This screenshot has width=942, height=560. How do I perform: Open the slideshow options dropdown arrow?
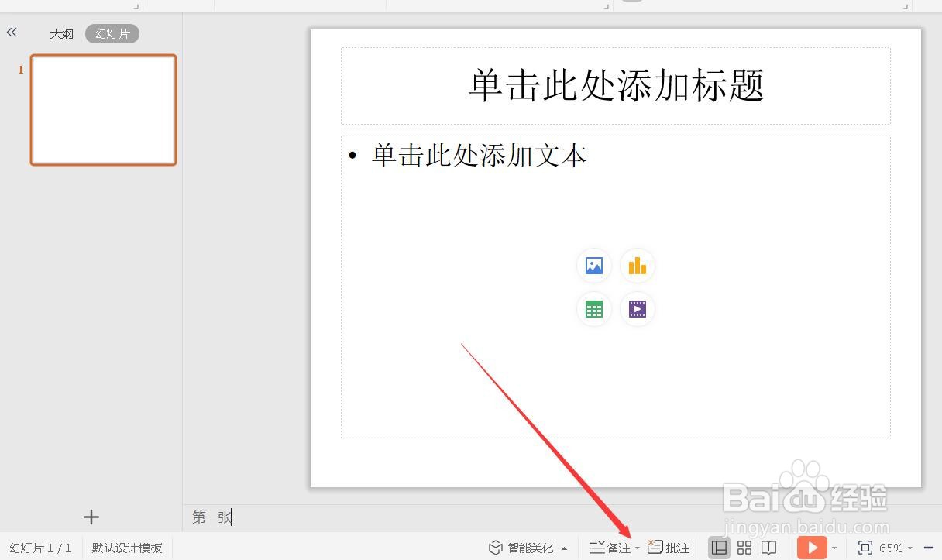(834, 548)
